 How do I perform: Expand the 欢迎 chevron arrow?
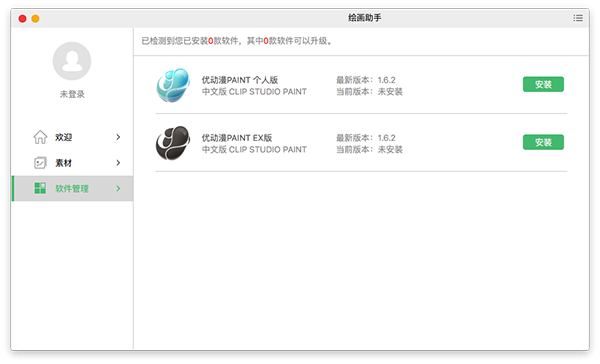[x=118, y=137]
